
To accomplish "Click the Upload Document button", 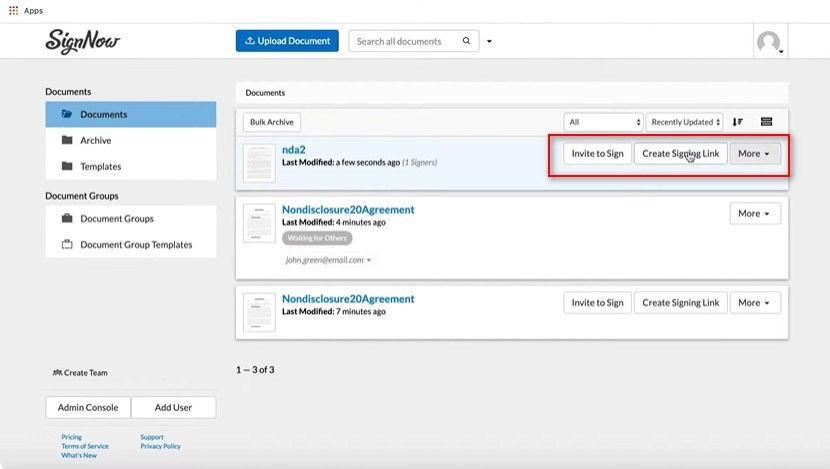I will pos(287,41).
